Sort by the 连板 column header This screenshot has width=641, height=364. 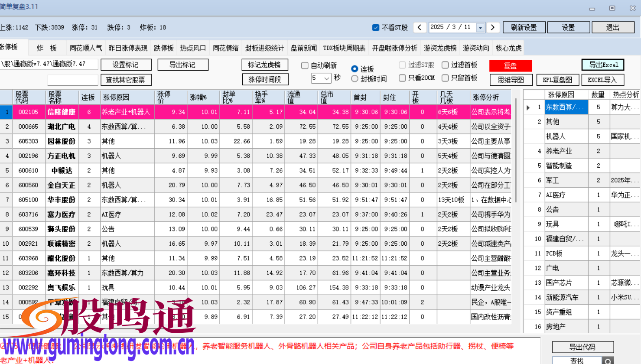(88, 97)
